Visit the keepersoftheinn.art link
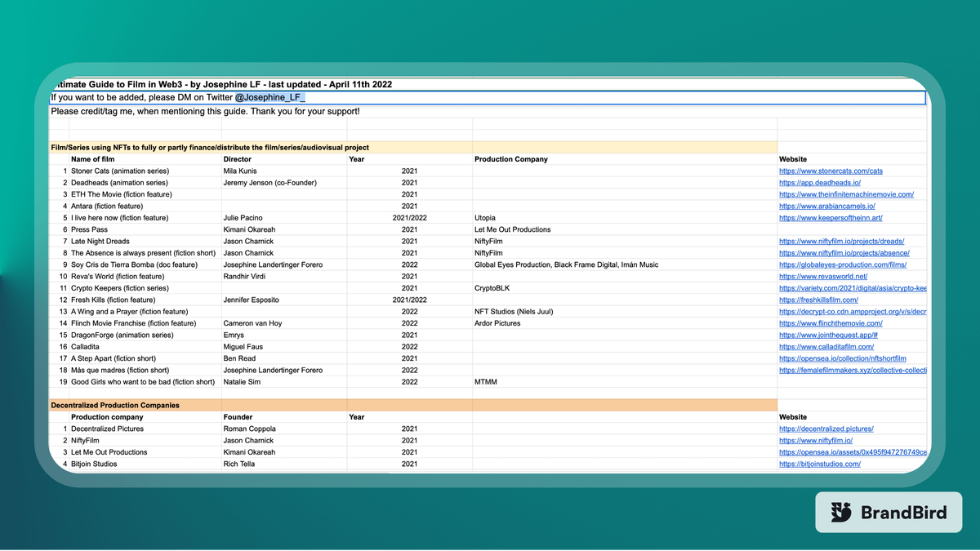Screen dimensions: 980x551 pyautogui.click(x=831, y=218)
